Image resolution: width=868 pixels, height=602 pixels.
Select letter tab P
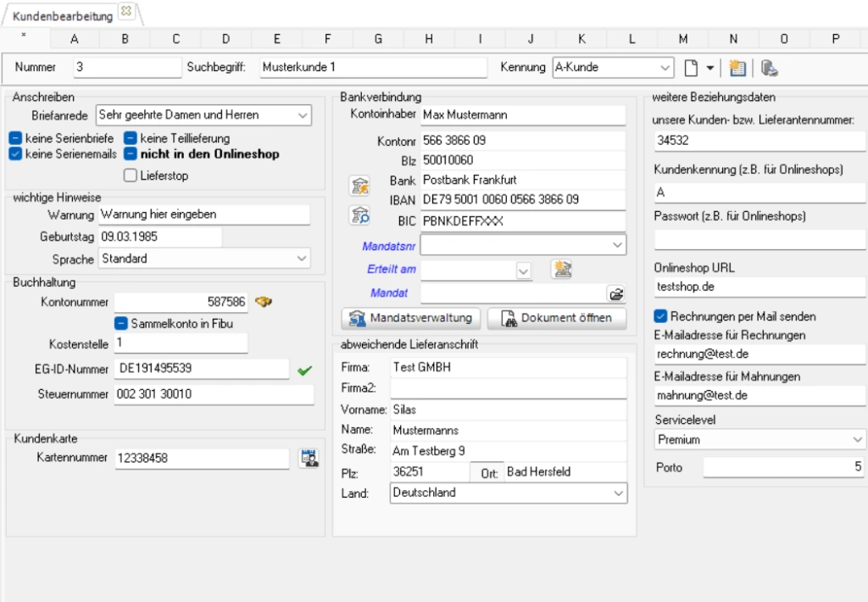[836, 39]
